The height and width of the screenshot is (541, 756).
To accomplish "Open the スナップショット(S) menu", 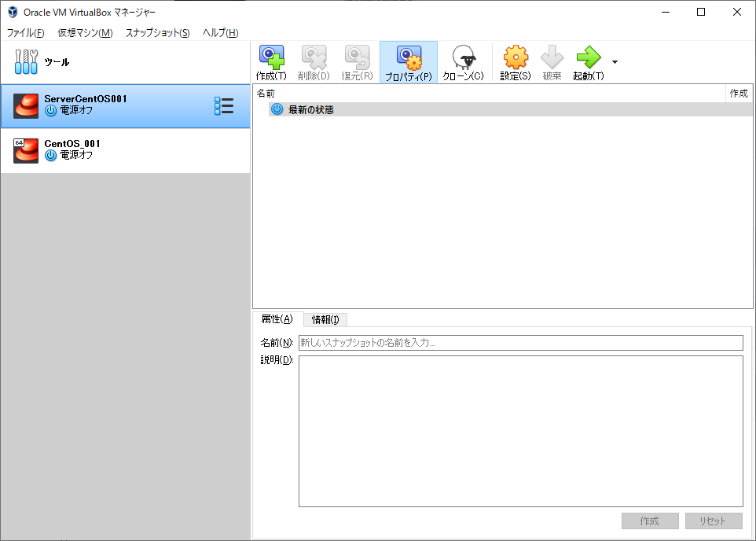I will (x=158, y=33).
